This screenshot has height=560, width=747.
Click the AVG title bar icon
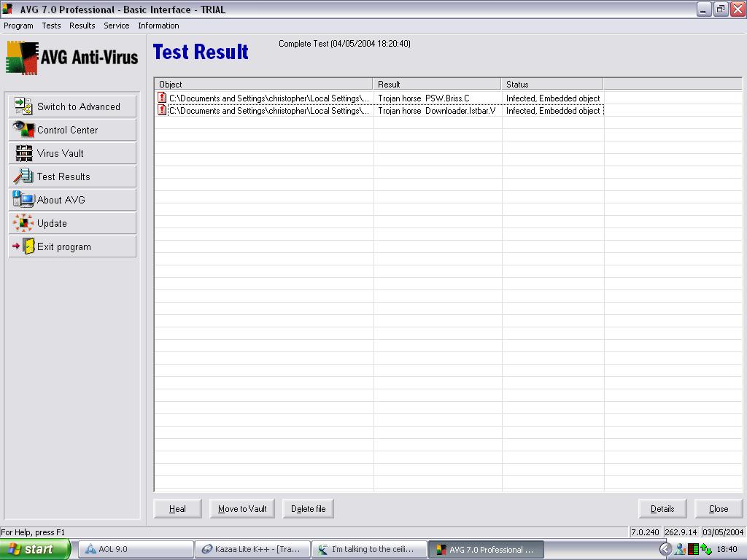tap(7, 9)
